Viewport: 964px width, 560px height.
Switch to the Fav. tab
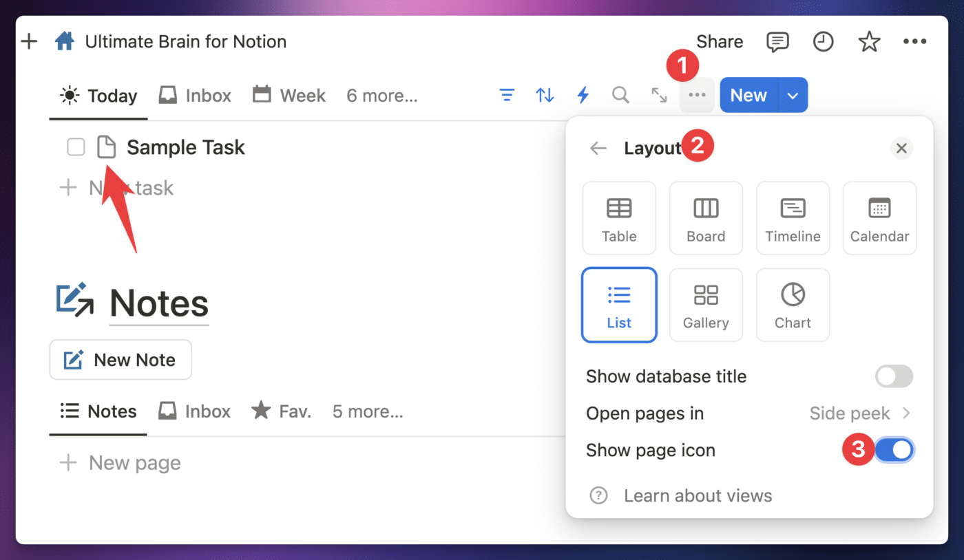pos(281,411)
